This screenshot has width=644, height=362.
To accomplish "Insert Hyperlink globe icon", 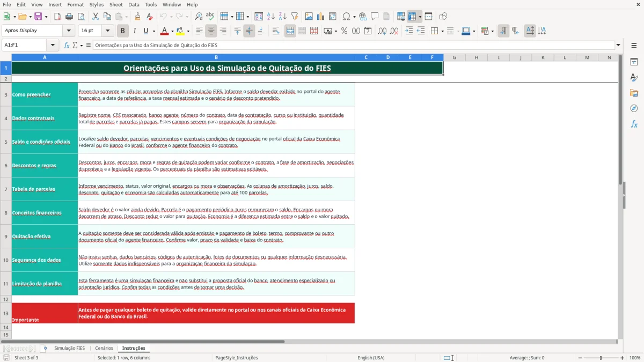I will click(x=363, y=17).
